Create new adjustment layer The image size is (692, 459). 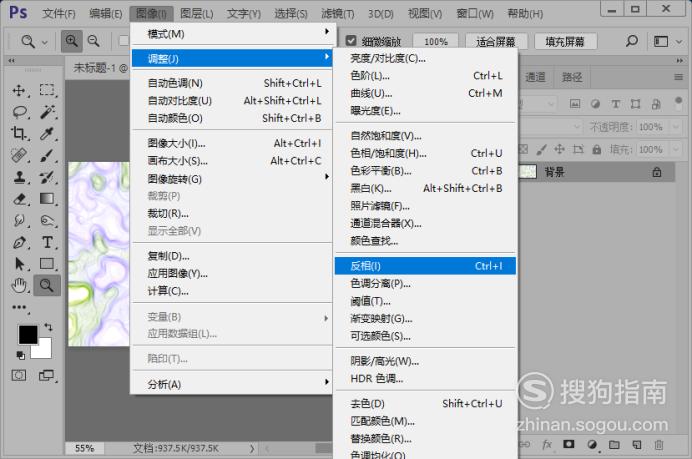[592, 444]
